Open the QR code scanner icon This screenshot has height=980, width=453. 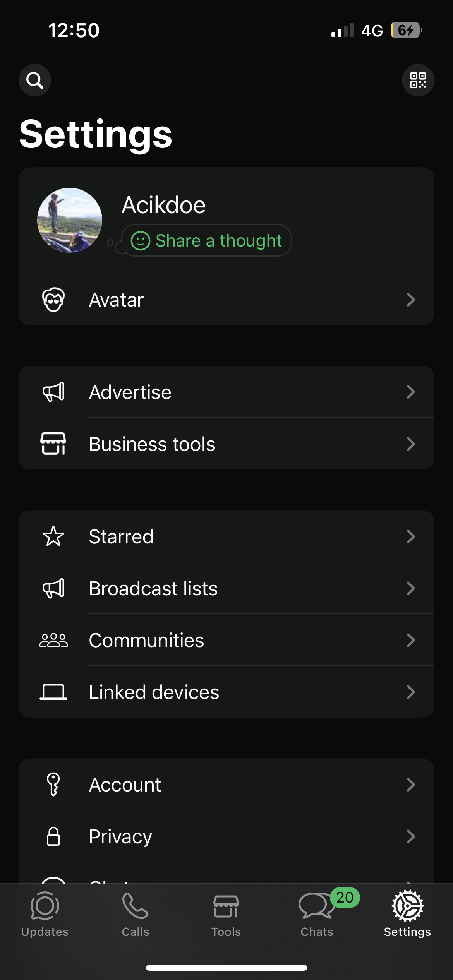pyautogui.click(x=418, y=80)
